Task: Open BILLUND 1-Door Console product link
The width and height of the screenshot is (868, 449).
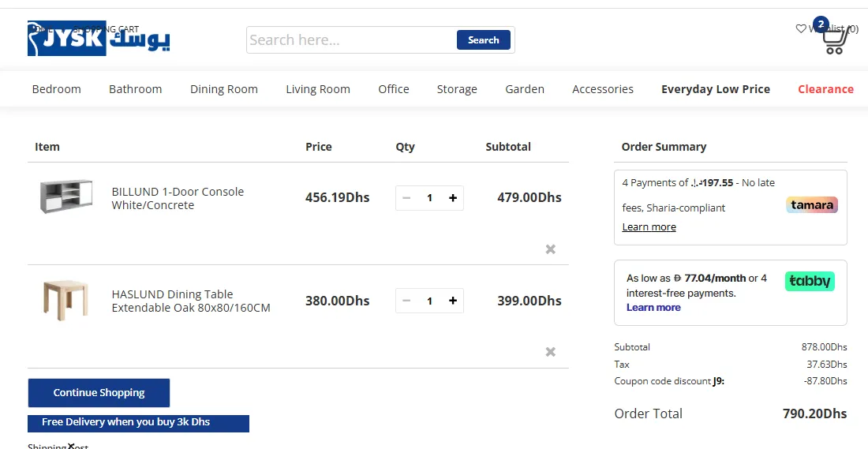Action: (178, 198)
